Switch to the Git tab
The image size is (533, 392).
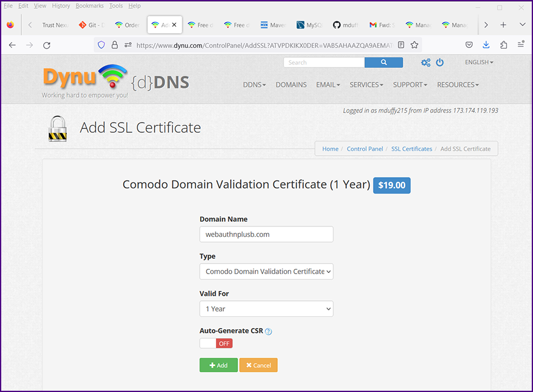(x=92, y=25)
